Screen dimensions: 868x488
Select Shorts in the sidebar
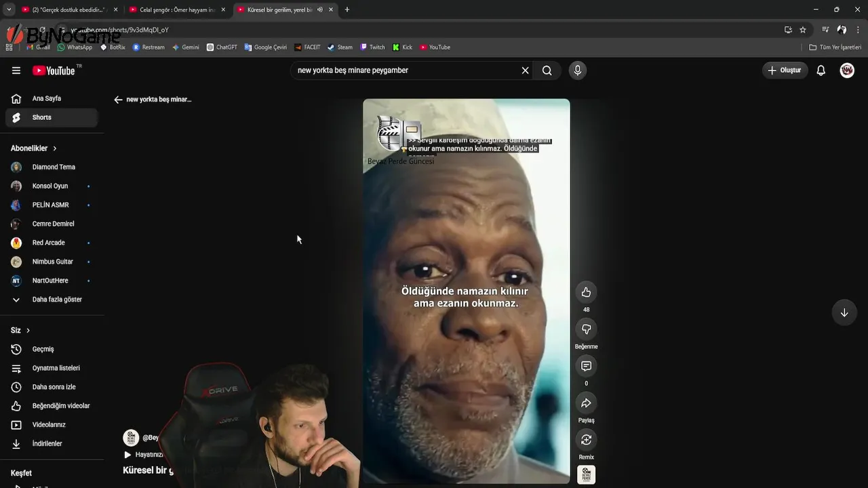pyautogui.click(x=52, y=117)
